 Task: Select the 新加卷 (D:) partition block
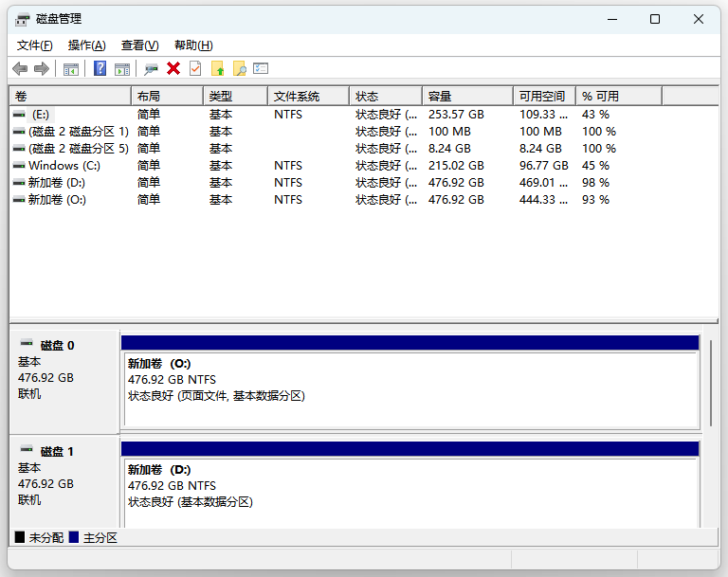tap(410, 493)
